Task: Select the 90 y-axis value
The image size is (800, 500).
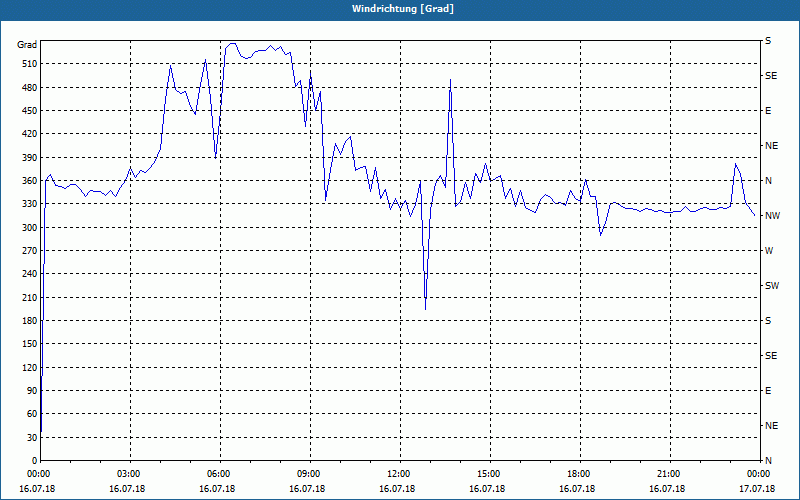Action: coord(33,391)
